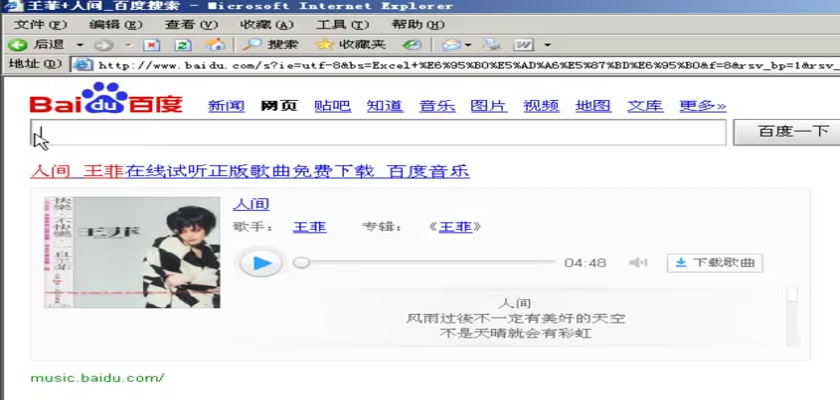Image resolution: width=840 pixels, height=400 pixels.
Task: Click the lyrics panel scrollbar
Action: point(792,316)
